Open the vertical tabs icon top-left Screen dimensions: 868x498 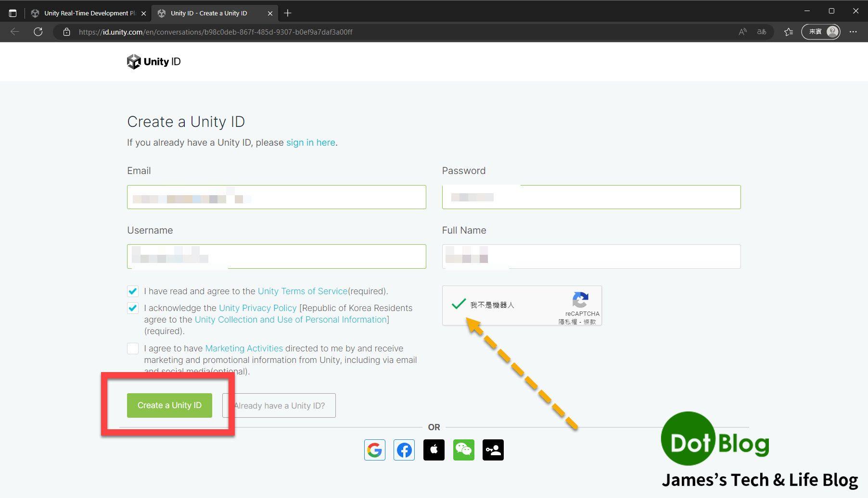(13, 13)
